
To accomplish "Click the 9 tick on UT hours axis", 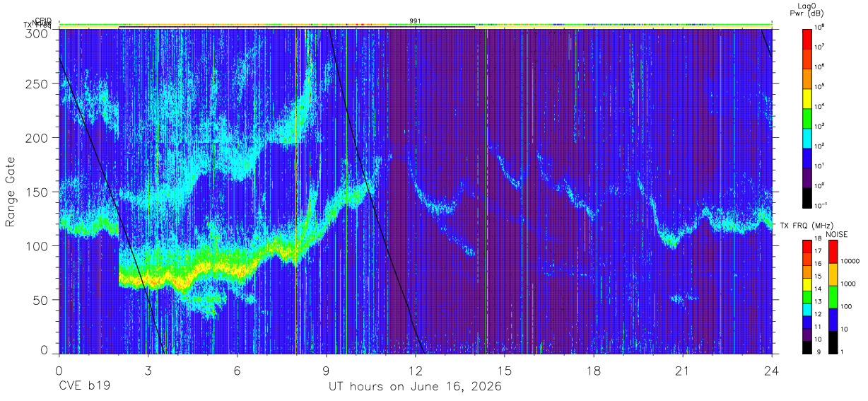I will [326, 371].
